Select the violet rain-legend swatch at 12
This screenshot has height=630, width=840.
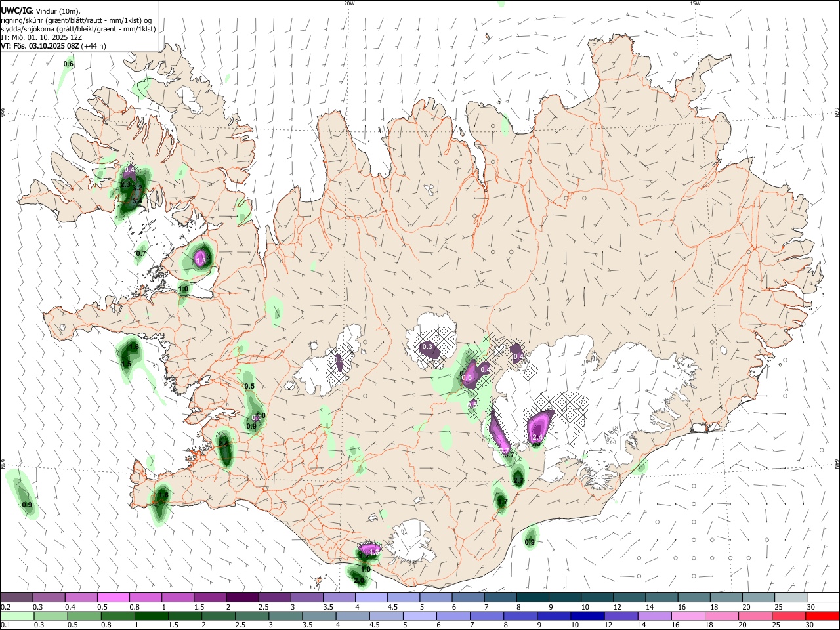[620, 616]
